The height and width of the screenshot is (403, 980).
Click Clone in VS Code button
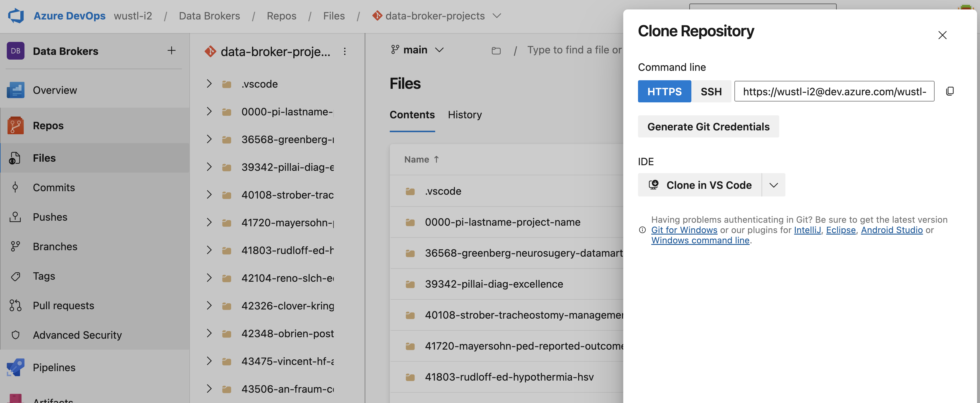[700, 185]
